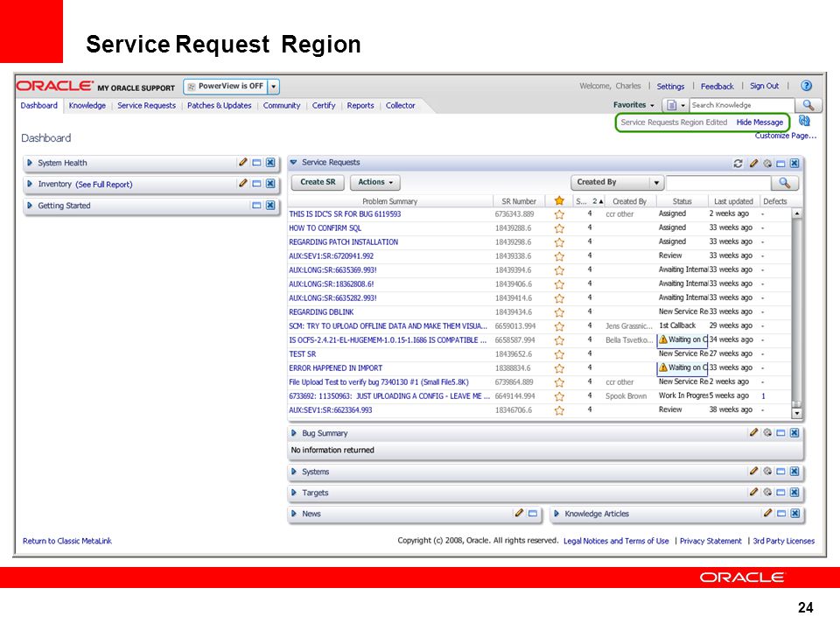840x630 pixels.
Task: Refresh the Service Requests region
Action: pos(738,164)
